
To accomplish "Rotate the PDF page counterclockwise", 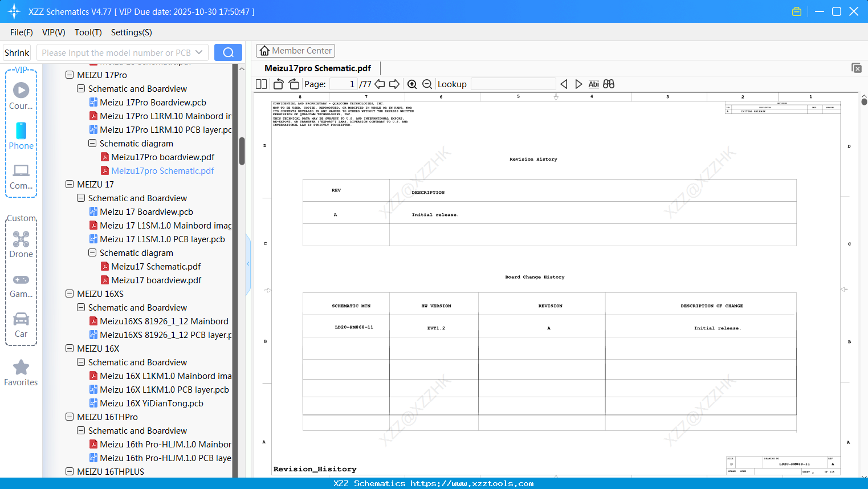I will tap(278, 84).
